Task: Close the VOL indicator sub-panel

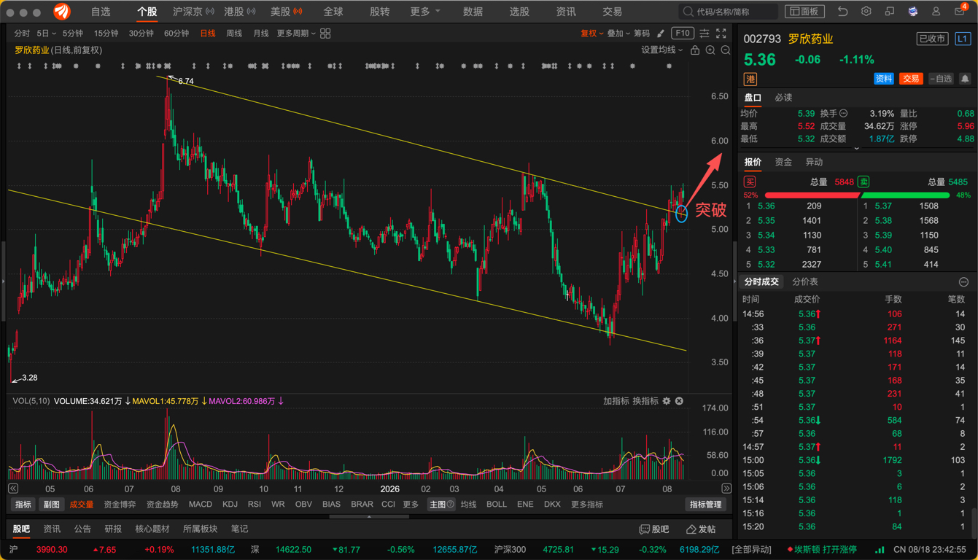Action: [x=679, y=401]
